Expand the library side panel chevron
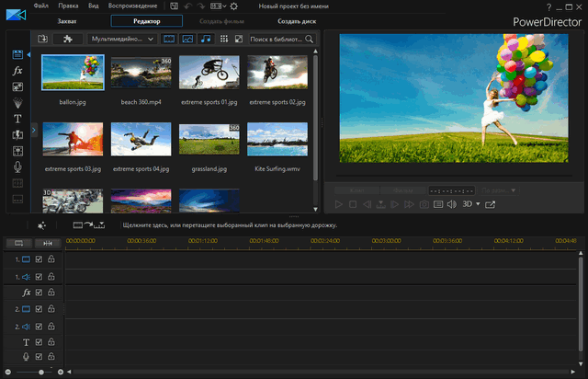This screenshot has height=379, width=588. click(x=34, y=130)
